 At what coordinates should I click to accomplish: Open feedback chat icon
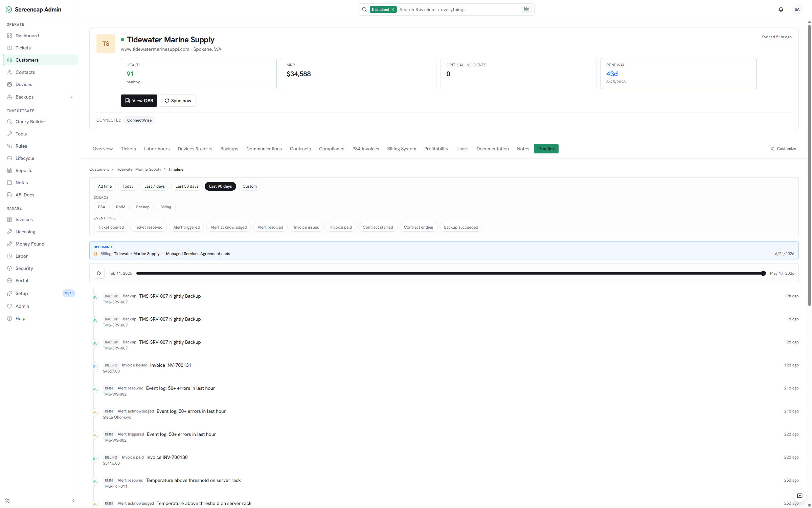pos(800,496)
